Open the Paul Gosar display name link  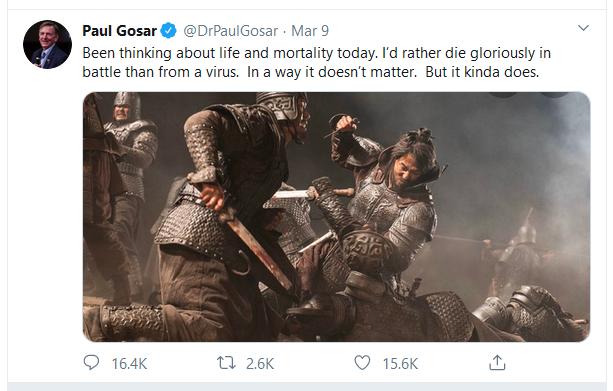119,30
